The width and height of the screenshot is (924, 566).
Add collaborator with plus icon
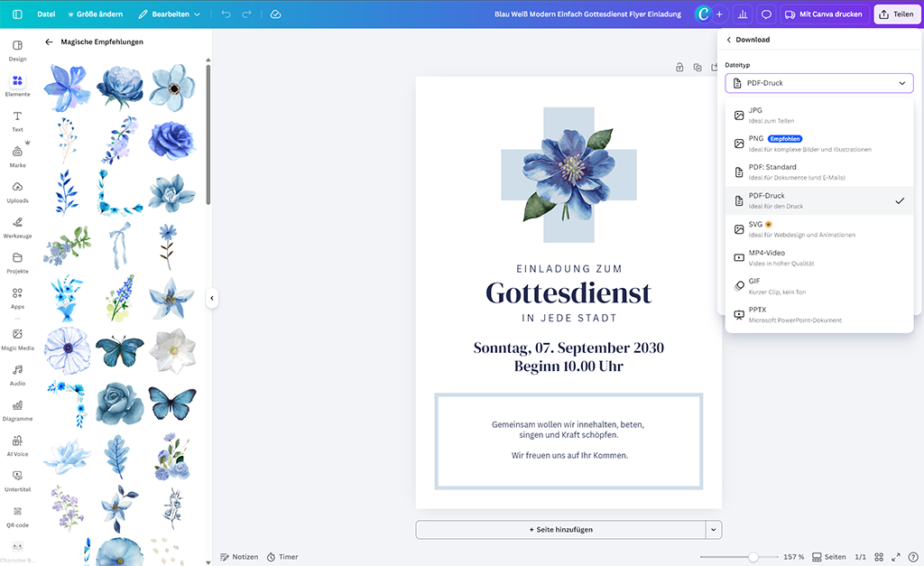click(719, 14)
